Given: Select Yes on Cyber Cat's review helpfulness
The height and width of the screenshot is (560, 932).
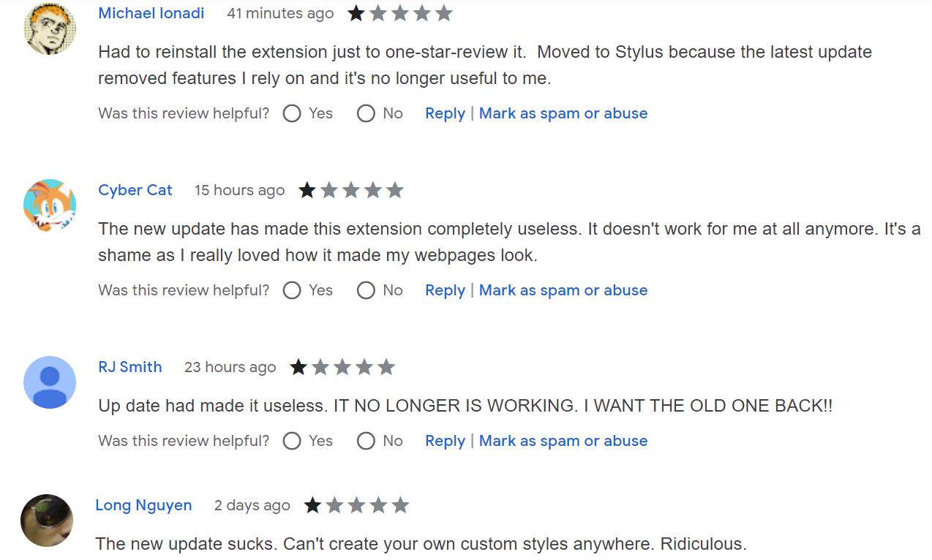Looking at the screenshot, I should 292,290.
